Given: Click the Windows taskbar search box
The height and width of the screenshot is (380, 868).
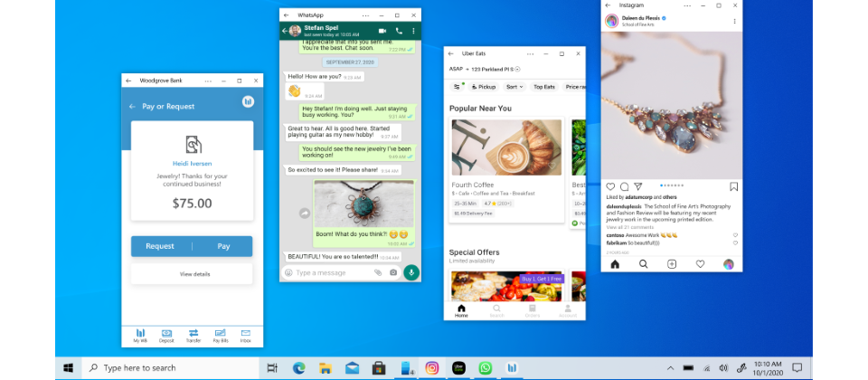Looking at the screenshot, I should pos(171,368).
